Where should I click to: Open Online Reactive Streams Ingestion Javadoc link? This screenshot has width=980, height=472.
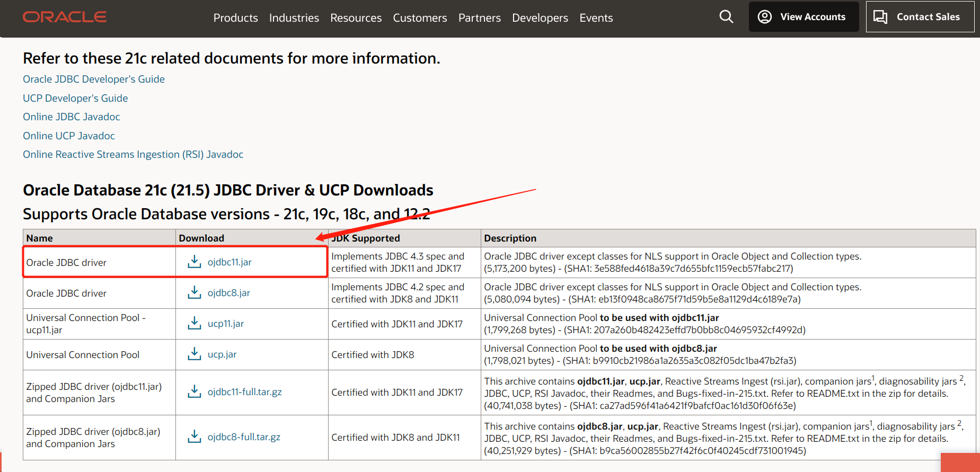tap(133, 154)
